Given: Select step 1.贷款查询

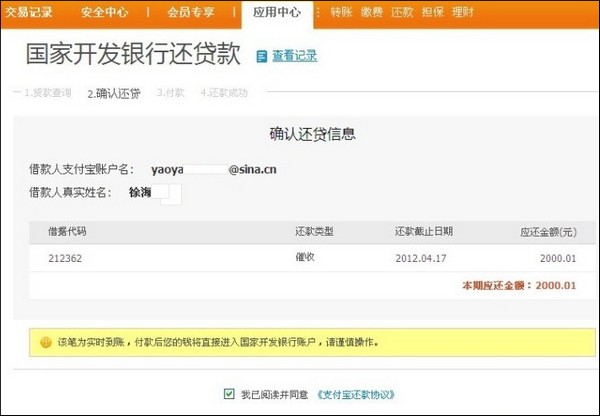Looking at the screenshot, I should pos(48,93).
